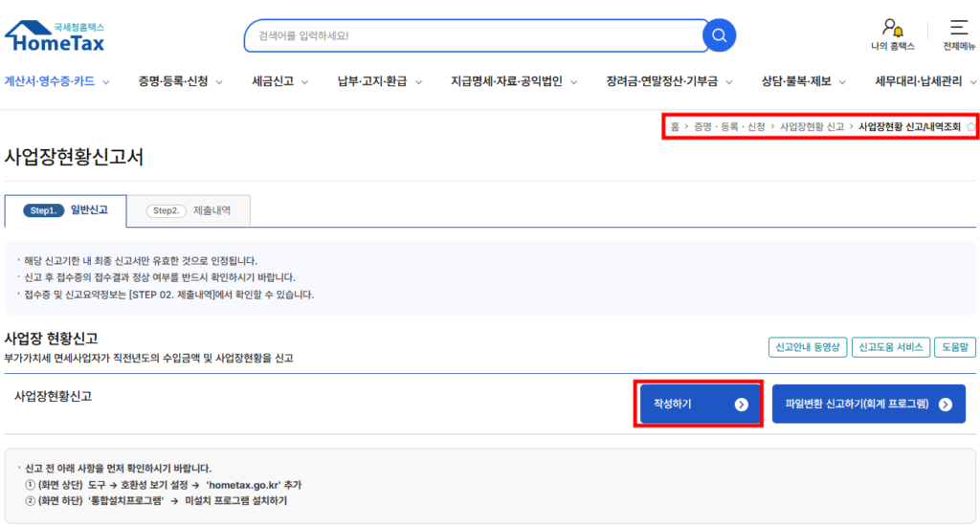Click 파일변환 신고하기(회계 프로그램) button

(x=869, y=405)
